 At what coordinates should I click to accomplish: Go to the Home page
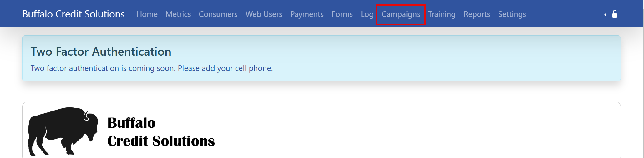(147, 14)
